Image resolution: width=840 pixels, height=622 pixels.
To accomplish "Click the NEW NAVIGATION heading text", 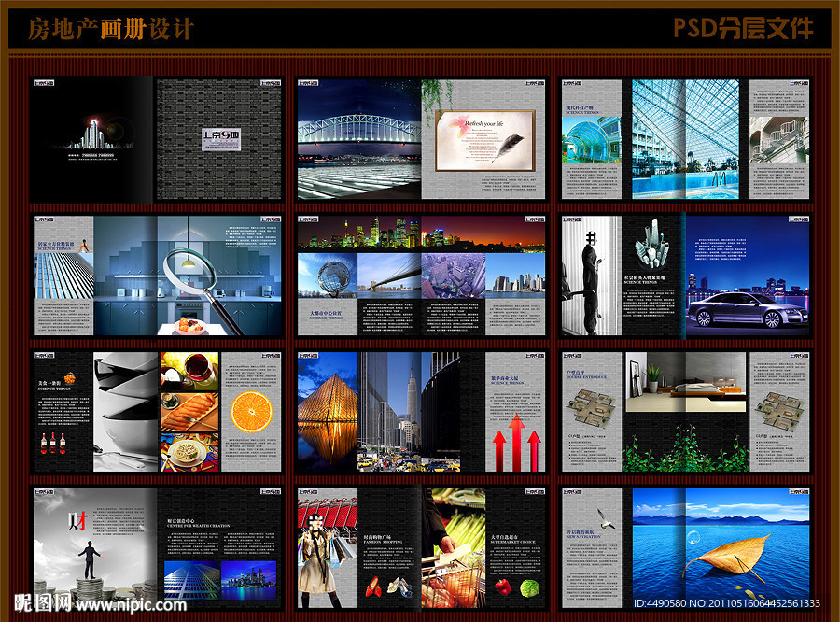I will [x=584, y=536].
